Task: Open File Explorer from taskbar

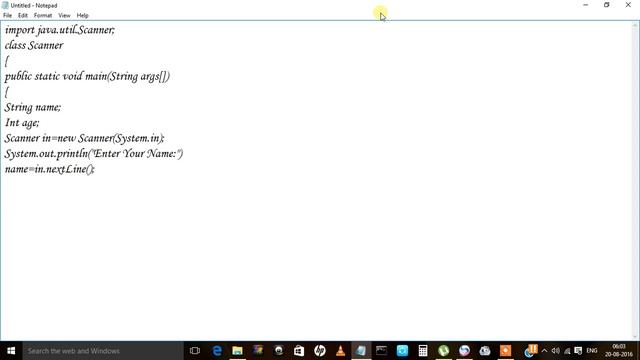Action: point(238,351)
